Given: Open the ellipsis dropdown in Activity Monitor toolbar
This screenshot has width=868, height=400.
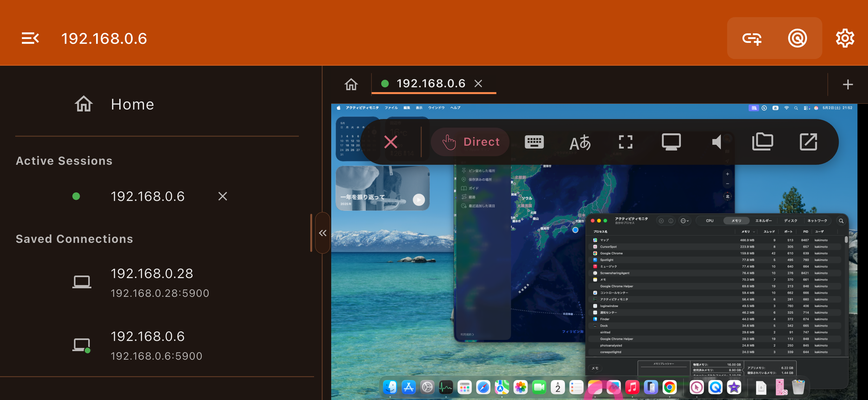Looking at the screenshot, I should pos(684,221).
